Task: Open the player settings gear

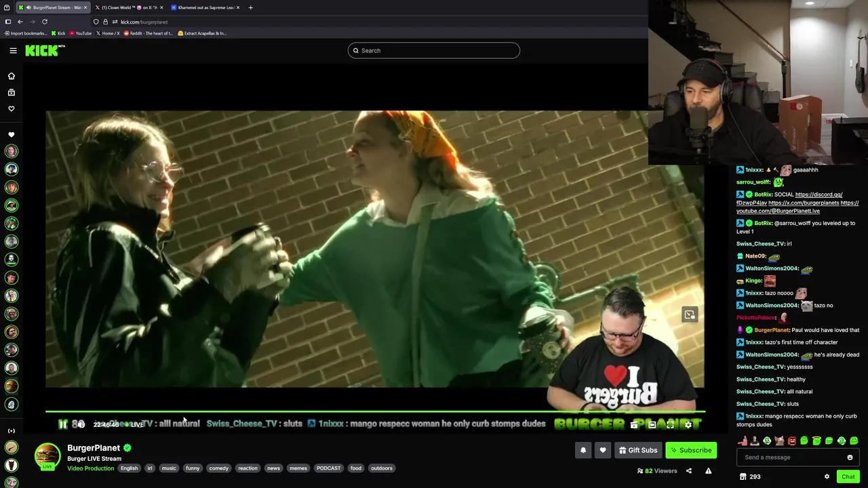Action: tap(688, 425)
